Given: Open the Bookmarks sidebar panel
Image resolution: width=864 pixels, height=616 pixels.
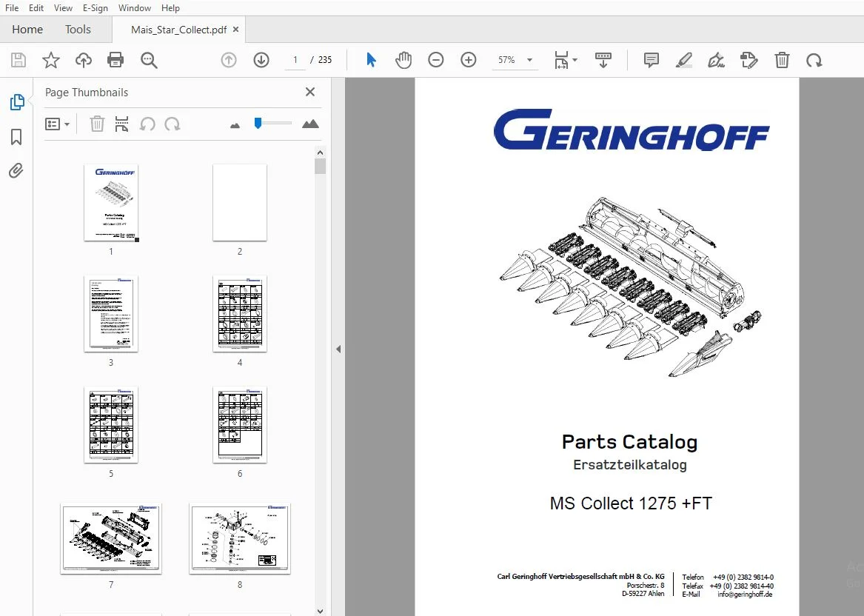Looking at the screenshot, I should [x=16, y=137].
